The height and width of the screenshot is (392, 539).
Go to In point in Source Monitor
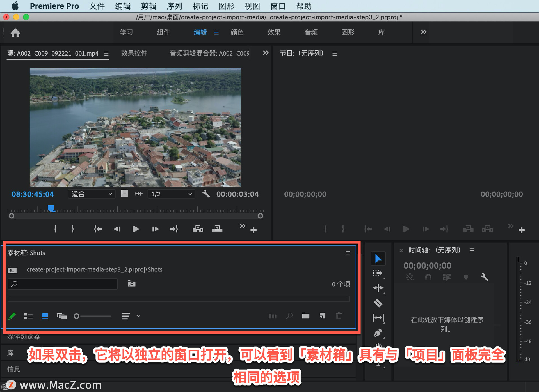click(98, 229)
